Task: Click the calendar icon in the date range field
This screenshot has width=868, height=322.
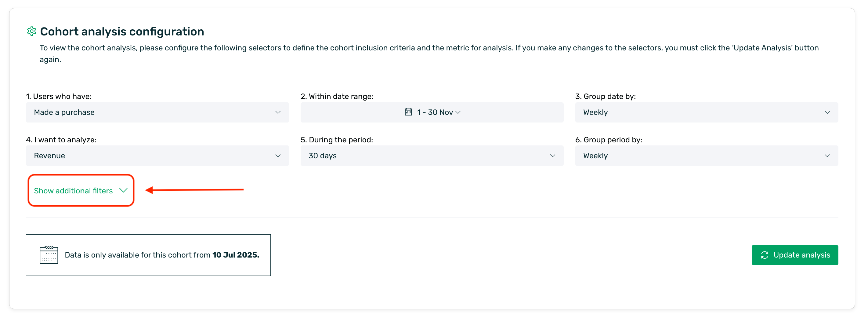Action: pos(408,112)
